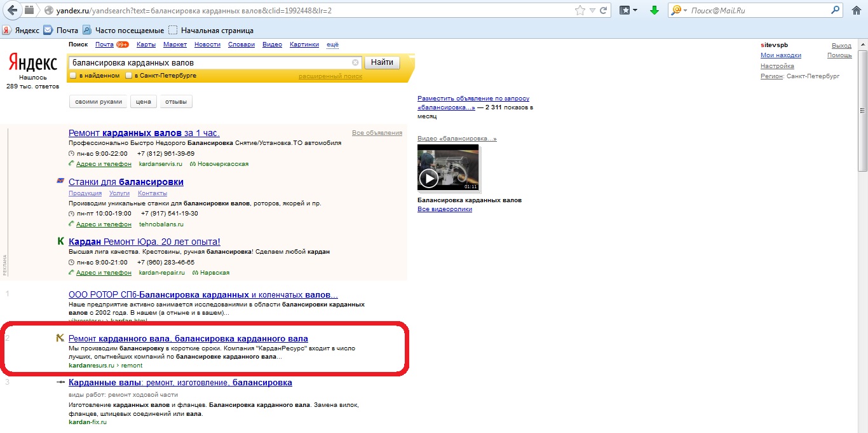This screenshot has height=433, width=868.
Task: Refine search with своими руками button
Action: (98, 102)
